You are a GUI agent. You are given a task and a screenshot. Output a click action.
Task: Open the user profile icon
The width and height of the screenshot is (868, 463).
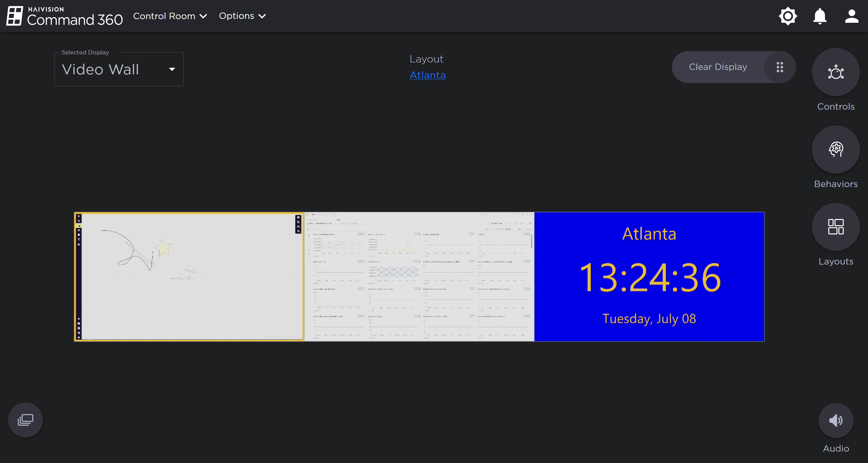[x=851, y=16]
